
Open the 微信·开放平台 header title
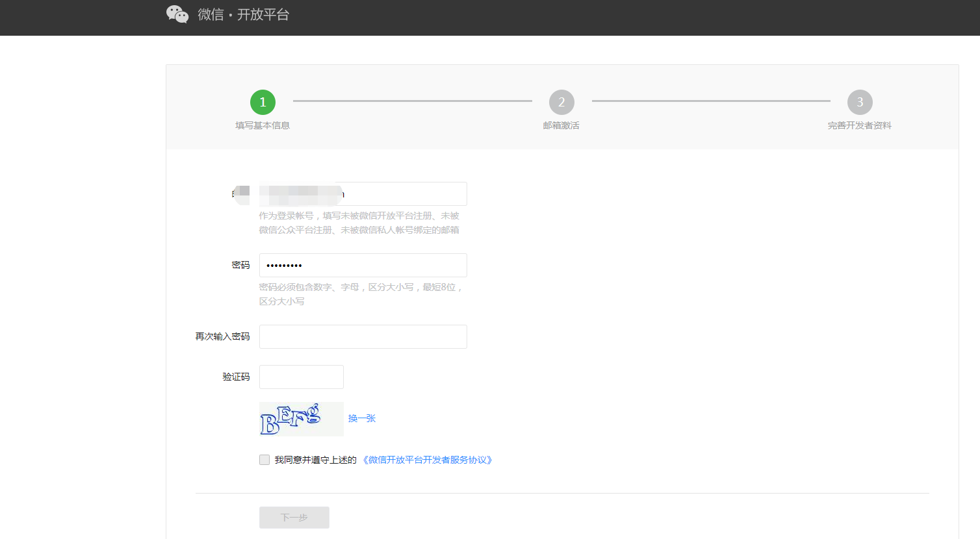click(244, 14)
